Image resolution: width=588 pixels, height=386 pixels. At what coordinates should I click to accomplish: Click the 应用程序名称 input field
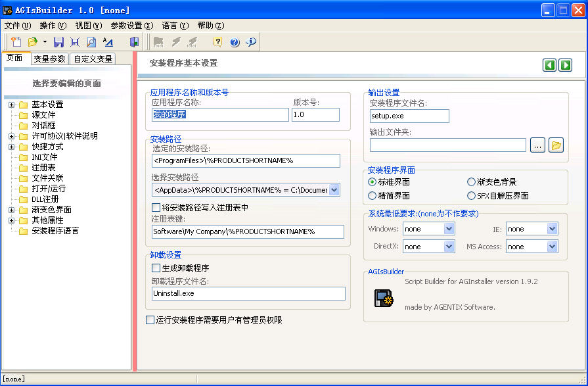coord(220,114)
